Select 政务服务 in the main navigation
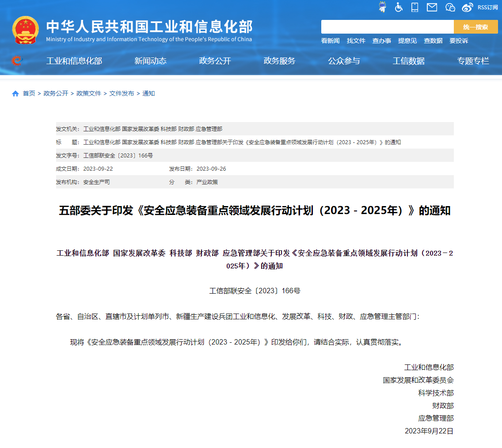The image size is (502, 448). pyautogui.click(x=279, y=61)
